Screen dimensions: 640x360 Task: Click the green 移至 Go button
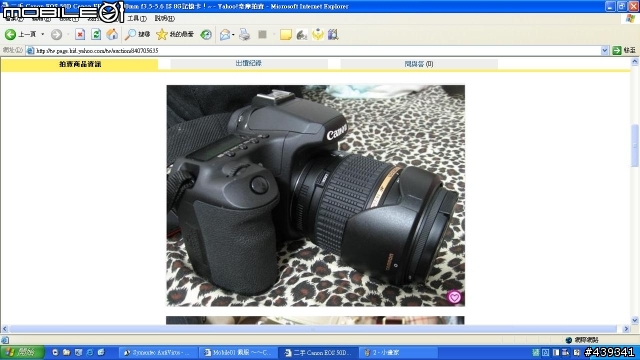click(624, 50)
